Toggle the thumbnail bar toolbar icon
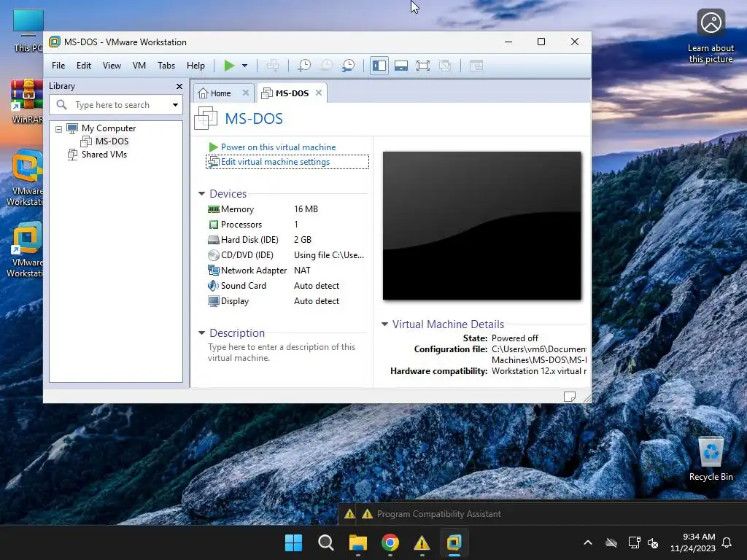Screen dimensions: 747x560 click(x=401, y=66)
